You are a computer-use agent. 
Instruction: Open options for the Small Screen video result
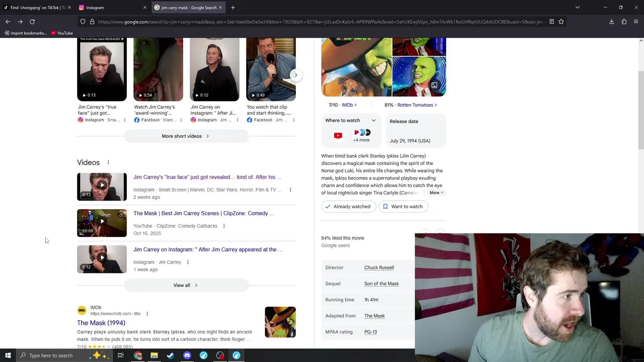290,190
